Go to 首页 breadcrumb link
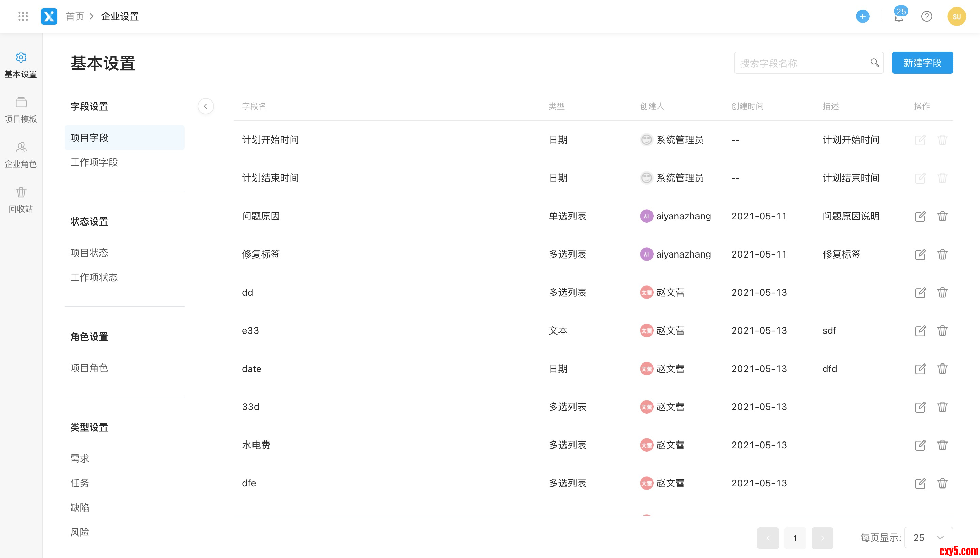This screenshot has width=980, height=558. tap(75, 16)
